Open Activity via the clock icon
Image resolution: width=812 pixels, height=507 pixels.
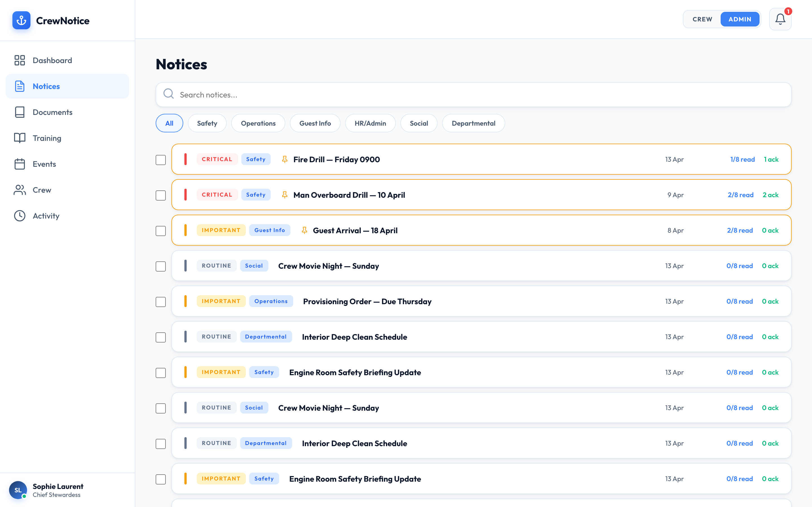pos(20,216)
